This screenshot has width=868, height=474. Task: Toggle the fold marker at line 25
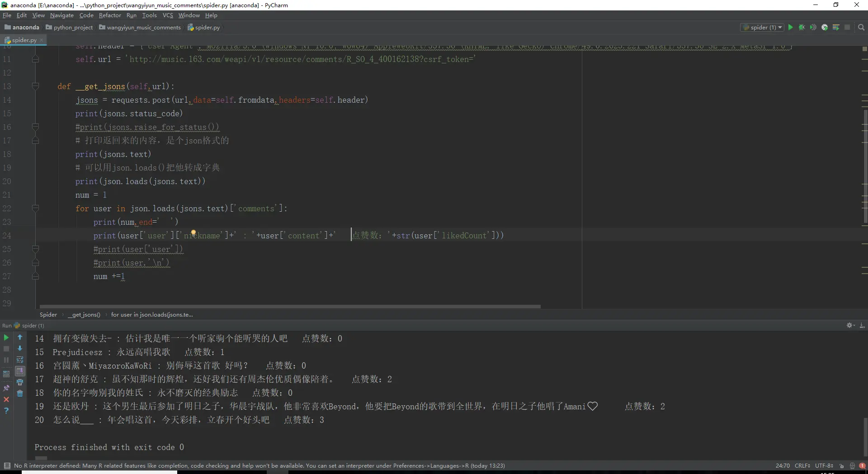35,249
